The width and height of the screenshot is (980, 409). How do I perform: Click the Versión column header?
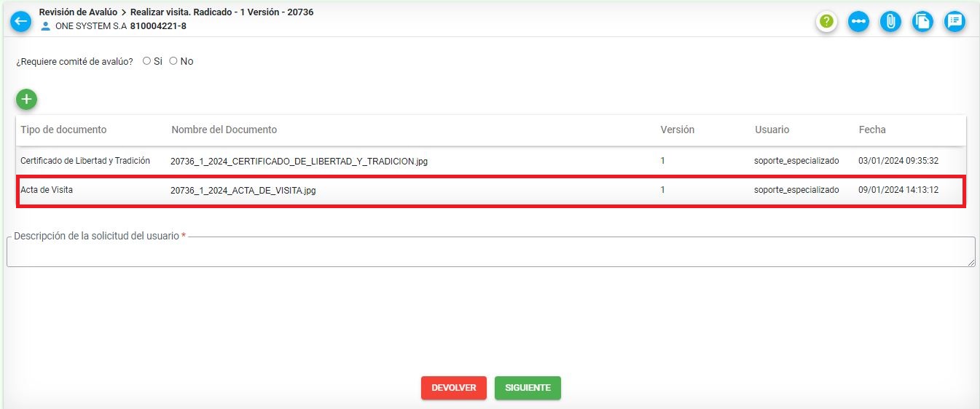point(677,130)
